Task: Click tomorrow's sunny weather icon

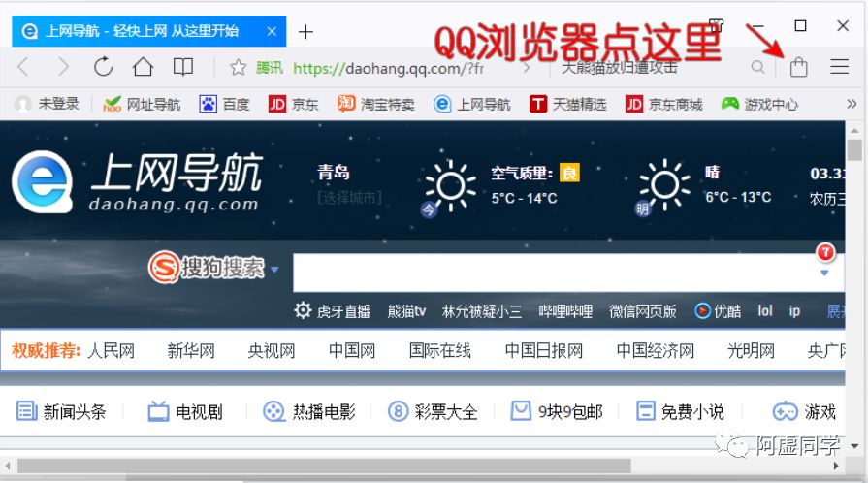Action: click(x=664, y=184)
